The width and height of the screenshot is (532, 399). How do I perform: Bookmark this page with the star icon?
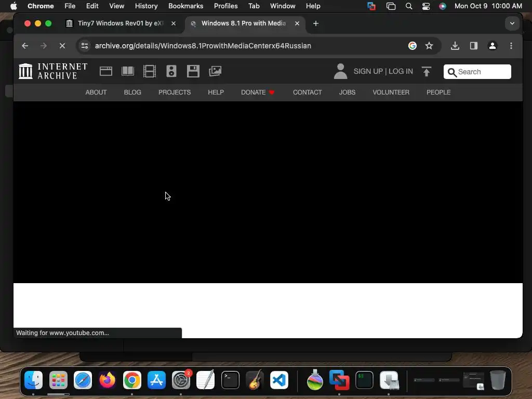(429, 46)
